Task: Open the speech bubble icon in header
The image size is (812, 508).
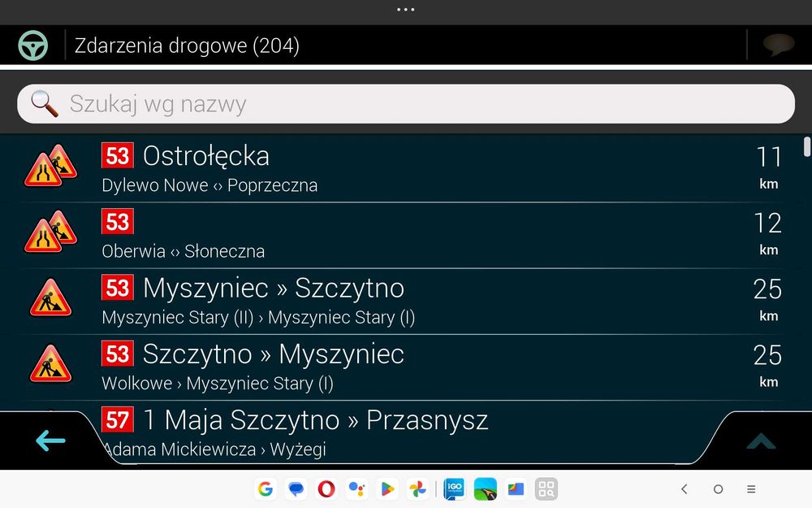Action: point(779,45)
